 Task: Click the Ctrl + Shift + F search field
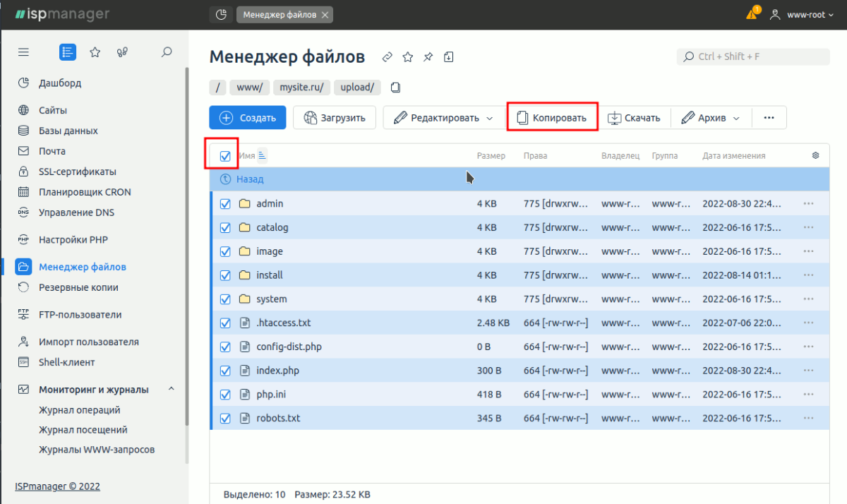[x=753, y=56]
